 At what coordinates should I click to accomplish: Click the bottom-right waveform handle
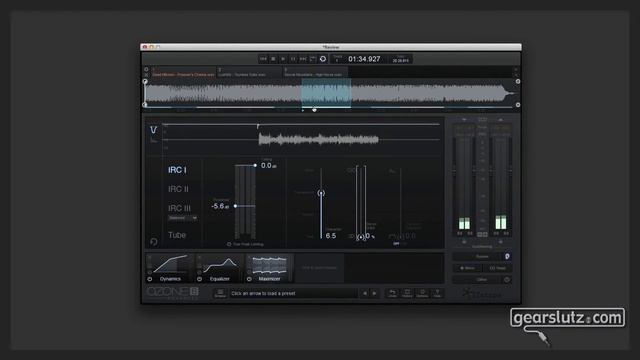(518, 105)
